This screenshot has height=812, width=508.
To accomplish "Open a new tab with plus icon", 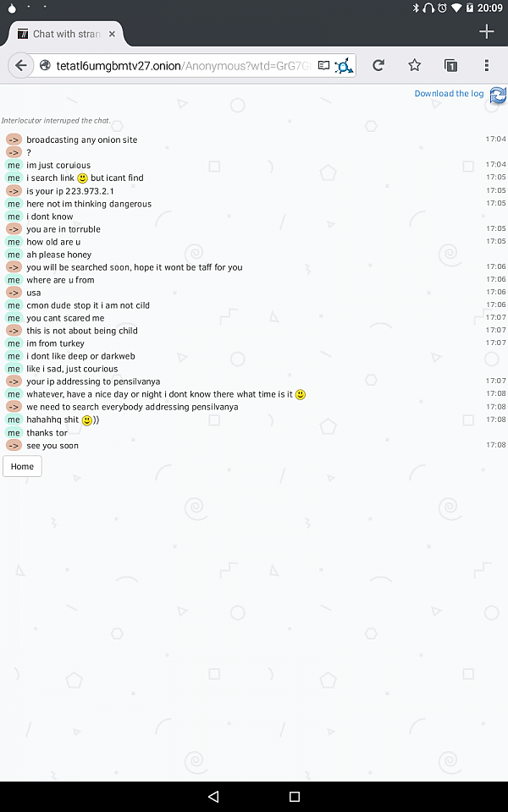I will pos(486,32).
